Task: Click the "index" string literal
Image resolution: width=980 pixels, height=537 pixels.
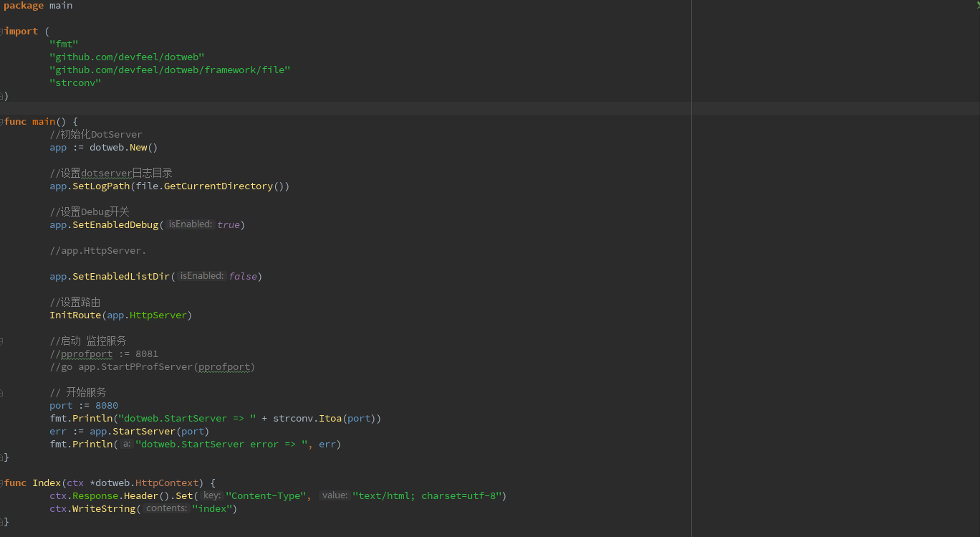Action: click(x=211, y=508)
